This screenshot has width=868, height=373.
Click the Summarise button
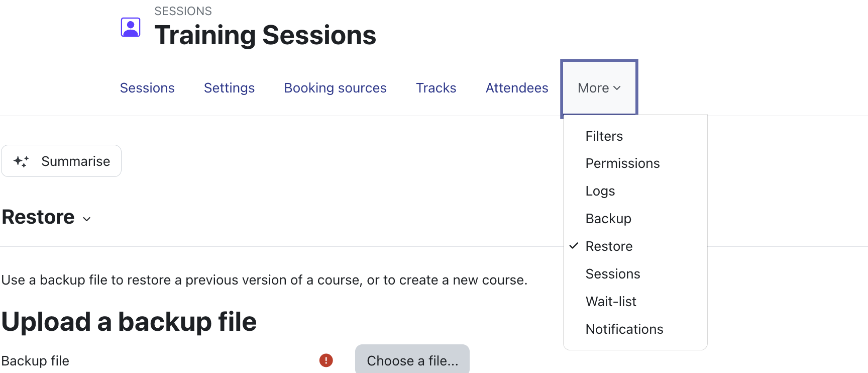[x=61, y=161]
